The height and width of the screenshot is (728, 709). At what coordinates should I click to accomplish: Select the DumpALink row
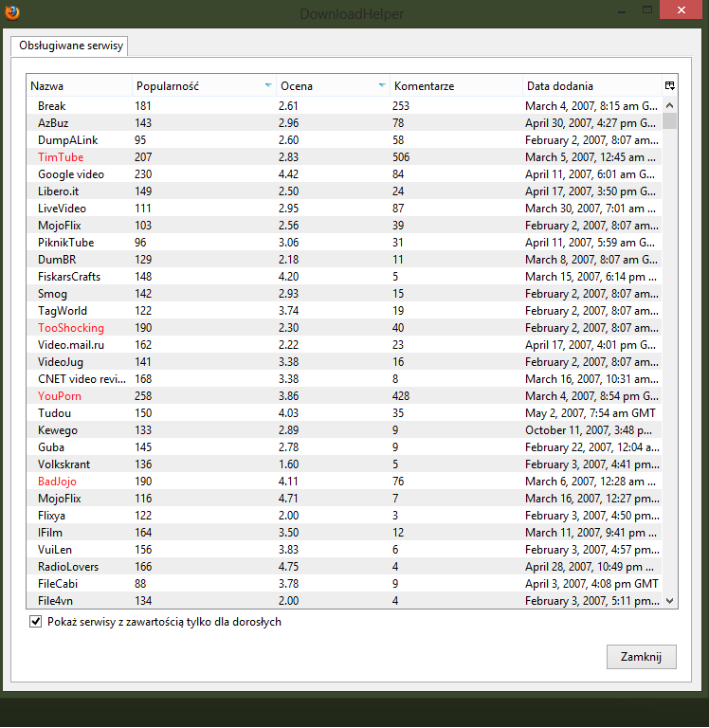344,140
